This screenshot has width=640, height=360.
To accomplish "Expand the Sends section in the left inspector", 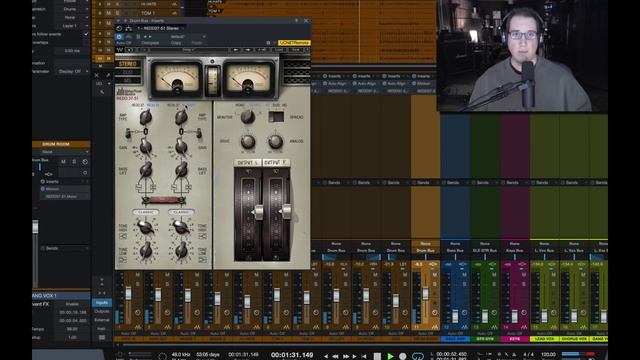I will pyautogui.click(x=52, y=248).
